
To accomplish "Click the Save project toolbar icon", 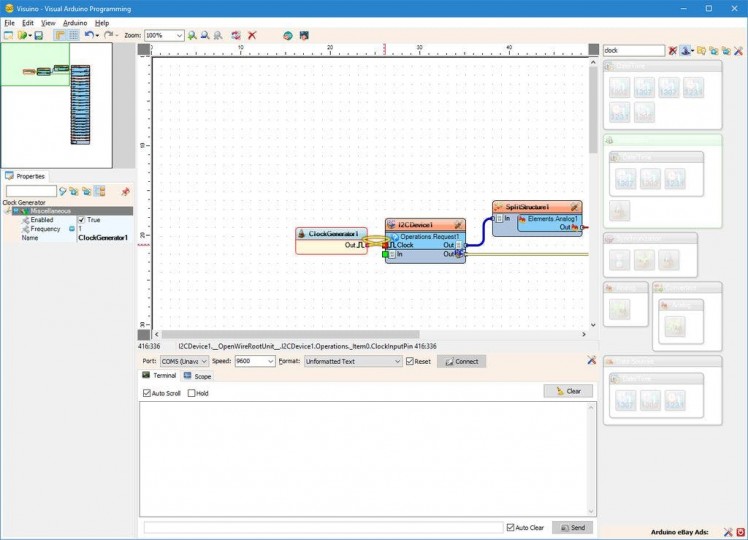I will tap(38, 35).
